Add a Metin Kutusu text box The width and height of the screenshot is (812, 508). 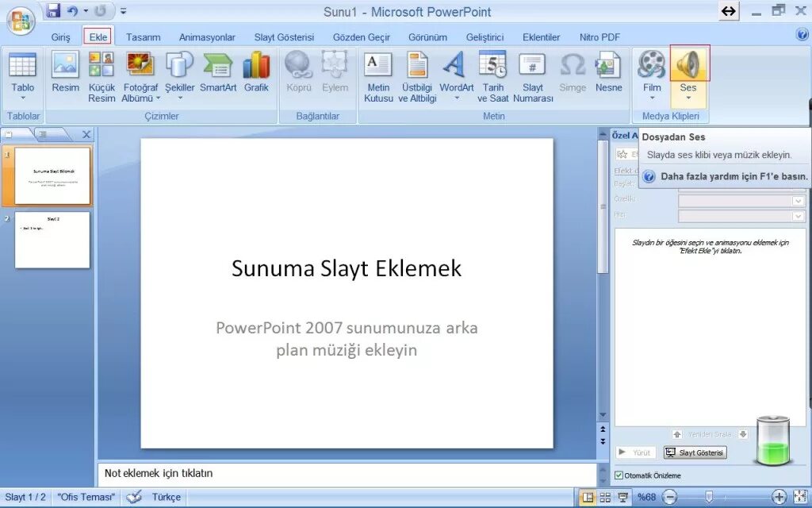coord(378,77)
